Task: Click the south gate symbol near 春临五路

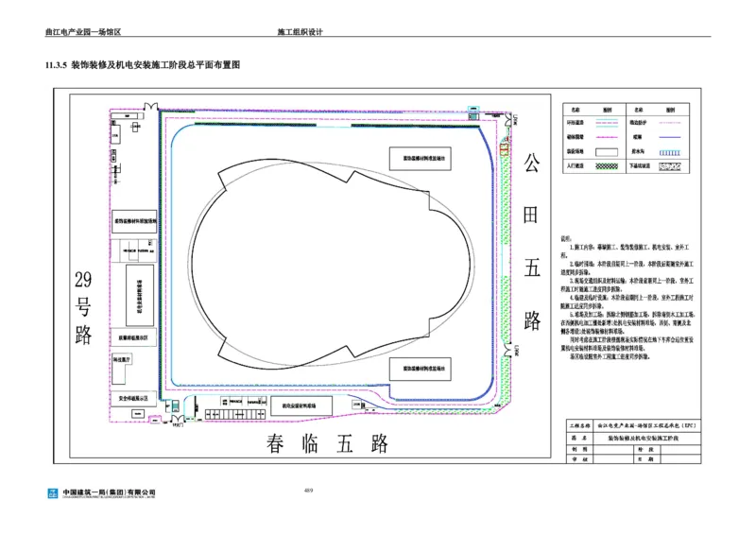Action: click(x=178, y=418)
